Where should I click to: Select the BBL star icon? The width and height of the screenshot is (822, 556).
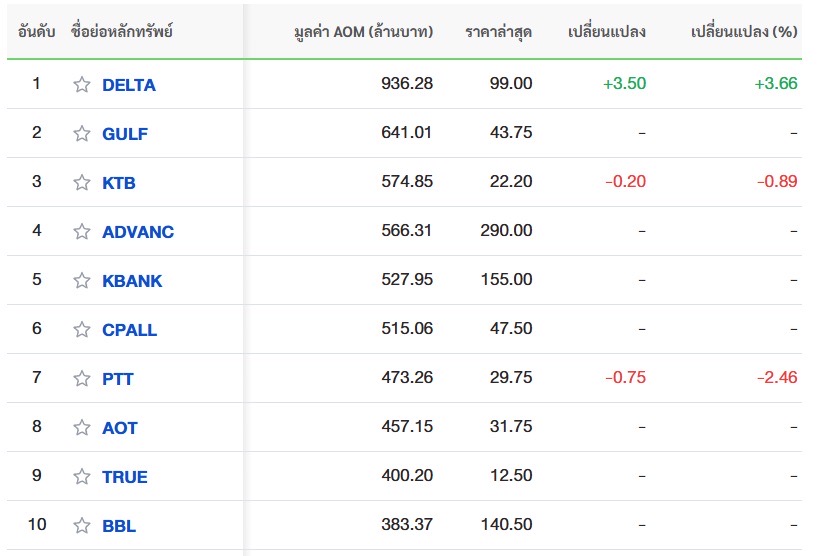81,525
